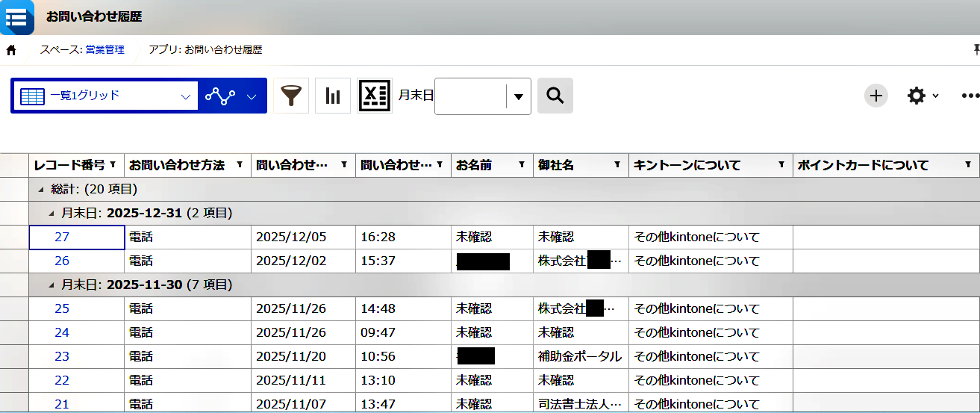Open filter menu on お名前 column header
Screen dimensions: 980x413
tap(520, 165)
